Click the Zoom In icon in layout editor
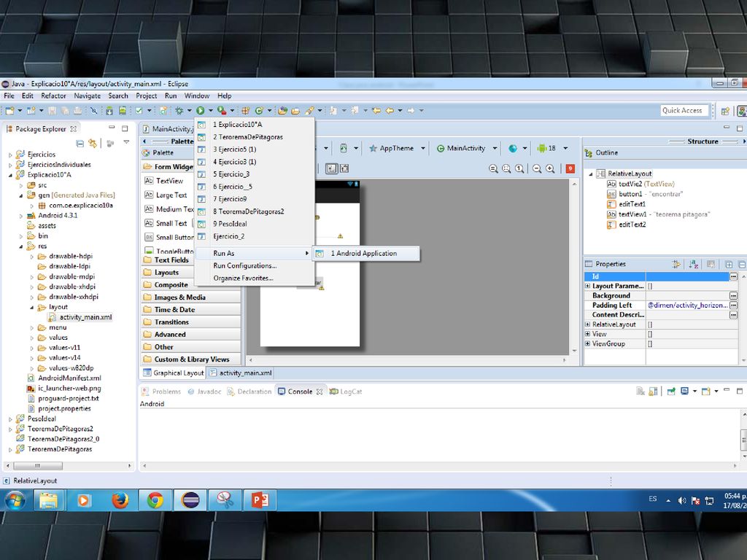Image resolution: width=747 pixels, height=560 pixels. pos(550,168)
